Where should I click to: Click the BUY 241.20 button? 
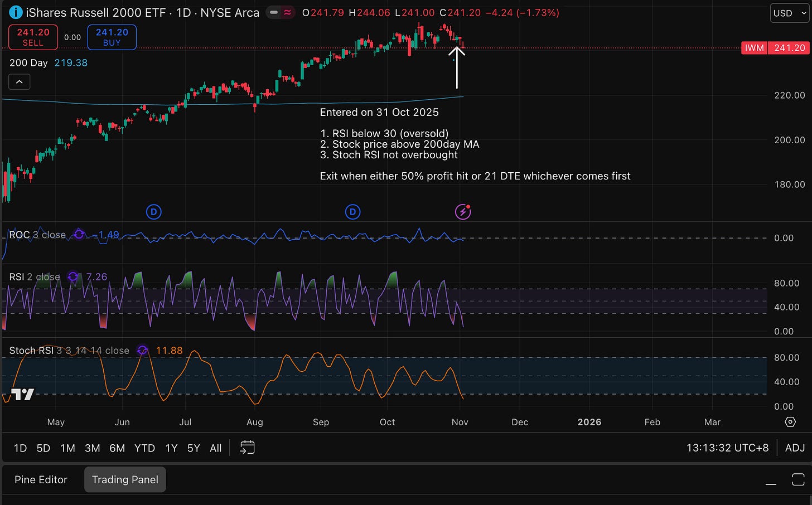pyautogui.click(x=112, y=37)
